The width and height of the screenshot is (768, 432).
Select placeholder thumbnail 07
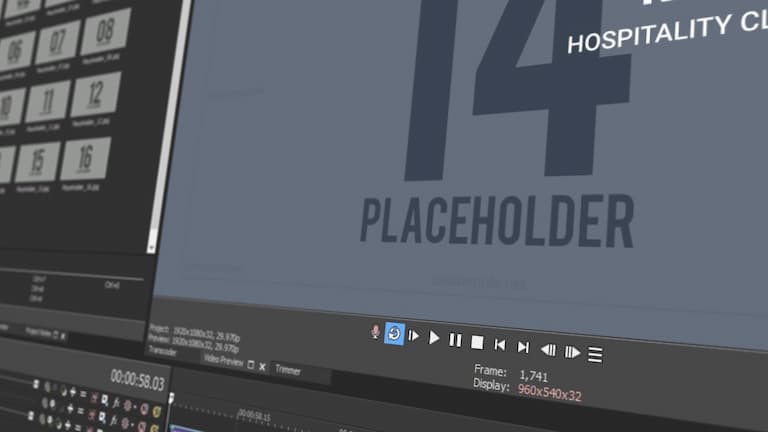tap(57, 43)
